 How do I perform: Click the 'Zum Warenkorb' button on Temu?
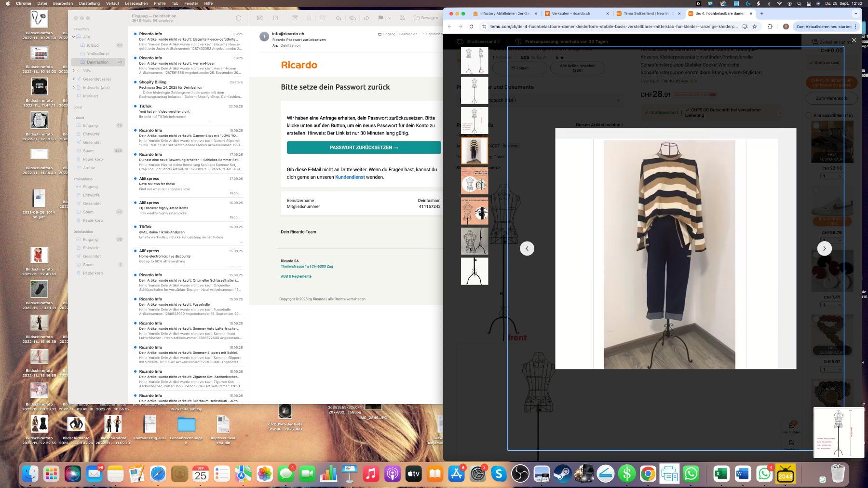click(832, 98)
